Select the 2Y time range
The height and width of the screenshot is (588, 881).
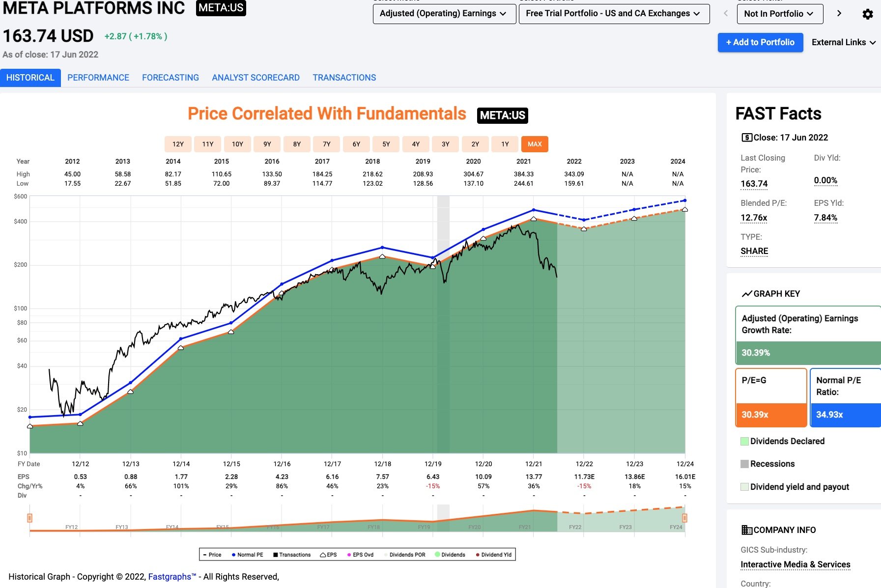click(x=475, y=144)
